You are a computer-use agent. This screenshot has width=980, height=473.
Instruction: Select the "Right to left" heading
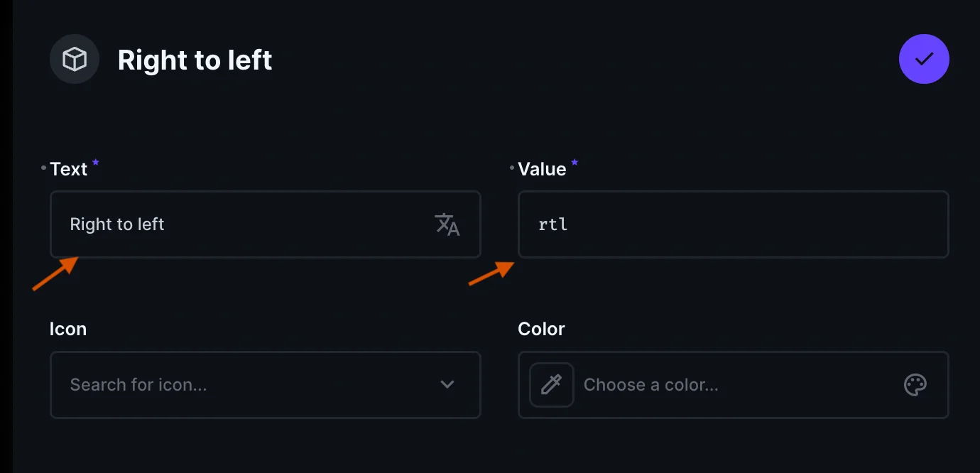(195, 60)
